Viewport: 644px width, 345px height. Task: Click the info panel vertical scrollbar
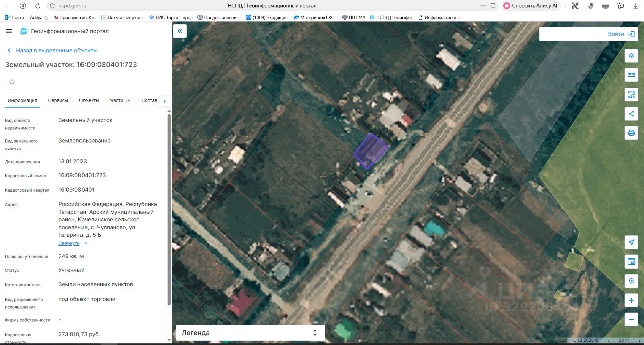[x=169, y=209]
